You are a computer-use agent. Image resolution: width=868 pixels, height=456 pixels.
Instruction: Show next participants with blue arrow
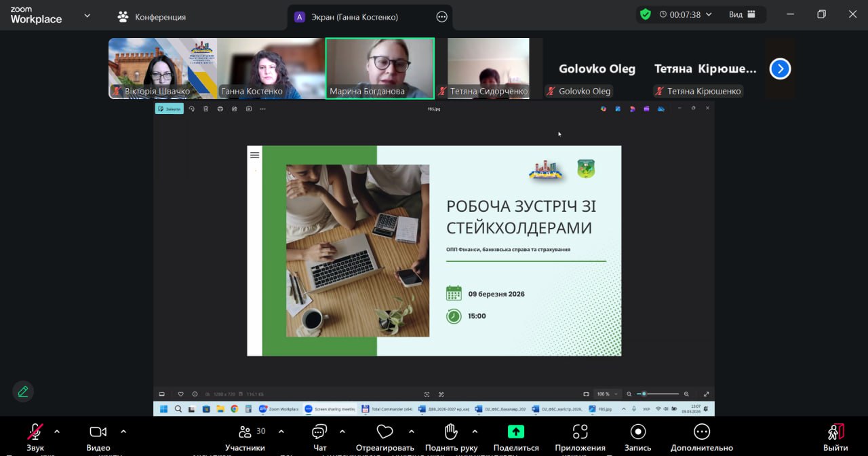(x=780, y=69)
